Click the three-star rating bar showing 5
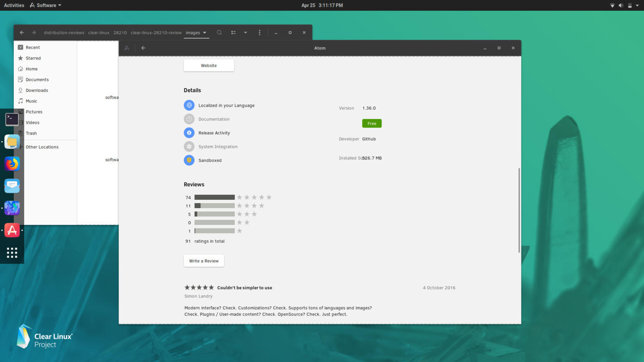 click(x=215, y=214)
